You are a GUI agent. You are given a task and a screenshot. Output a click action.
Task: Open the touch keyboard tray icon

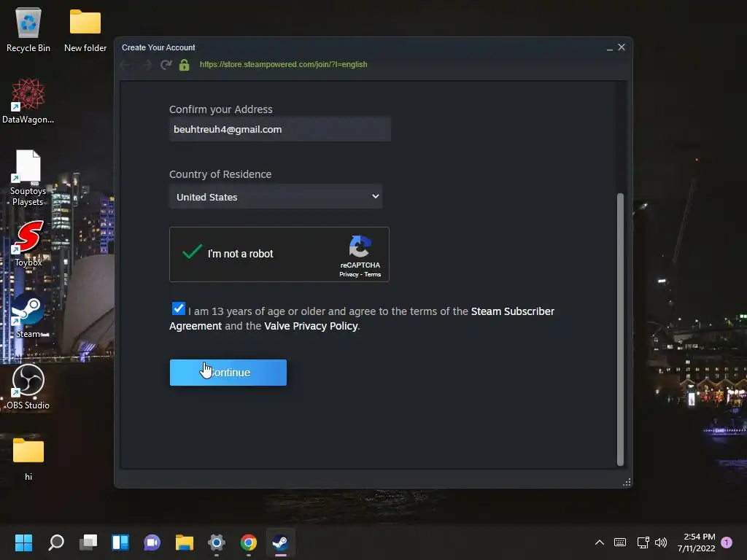click(x=620, y=542)
